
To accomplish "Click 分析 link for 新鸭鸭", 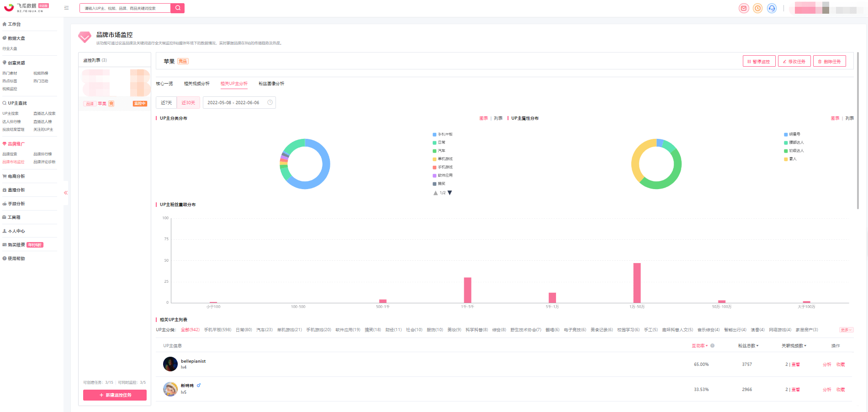I will tap(827, 389).
